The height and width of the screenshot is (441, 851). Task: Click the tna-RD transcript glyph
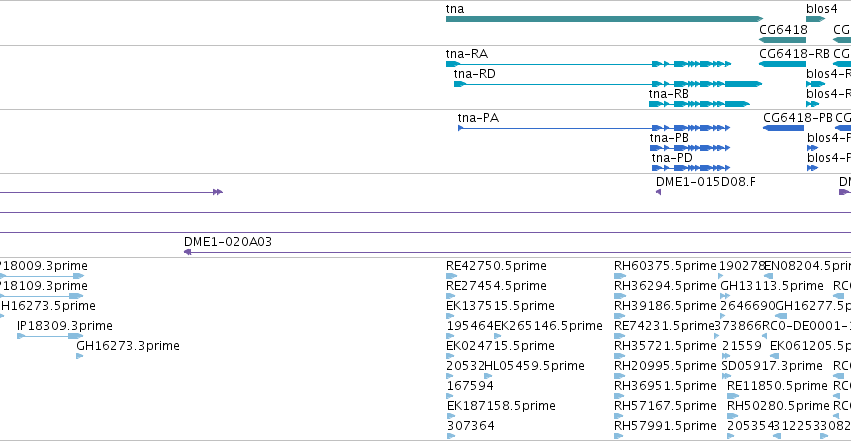pos(608,84)
